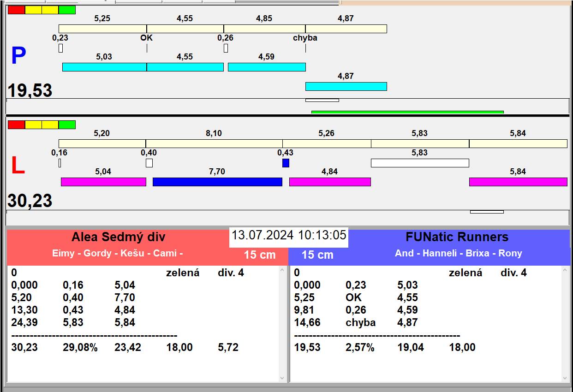Click the green start light in lane P
This screenshot has height=392, width=573.
tap(67, 10)
